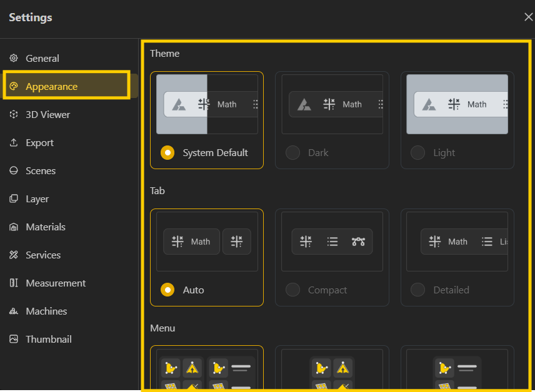
Task: Click the Thumbnail image icon
Action: point(14,339)
